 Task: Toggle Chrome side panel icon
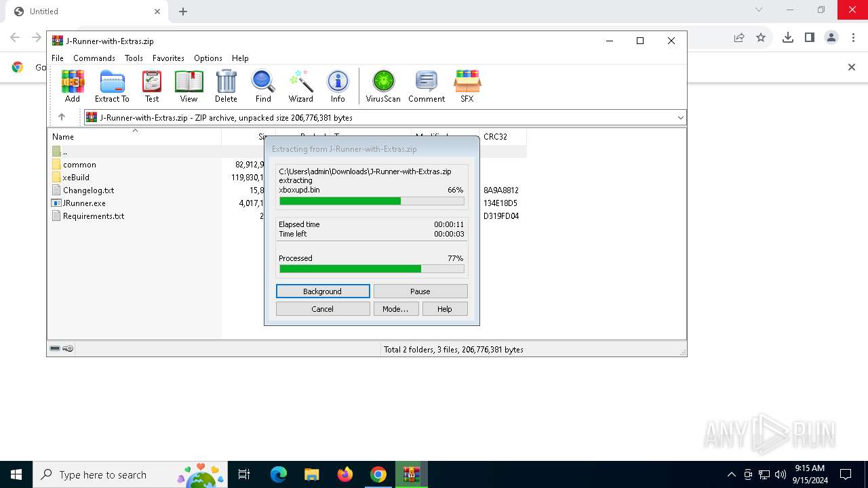[x=810, y=37]
